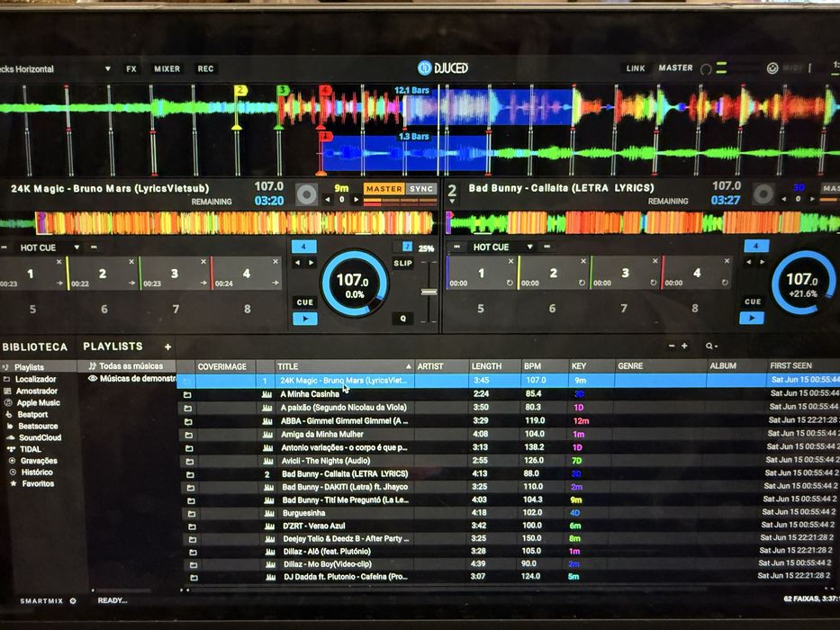The image size is (840, 630).
Task: Open the BIBLIOTECA tab
Action: pyautogui.click(x=35, y=347)
